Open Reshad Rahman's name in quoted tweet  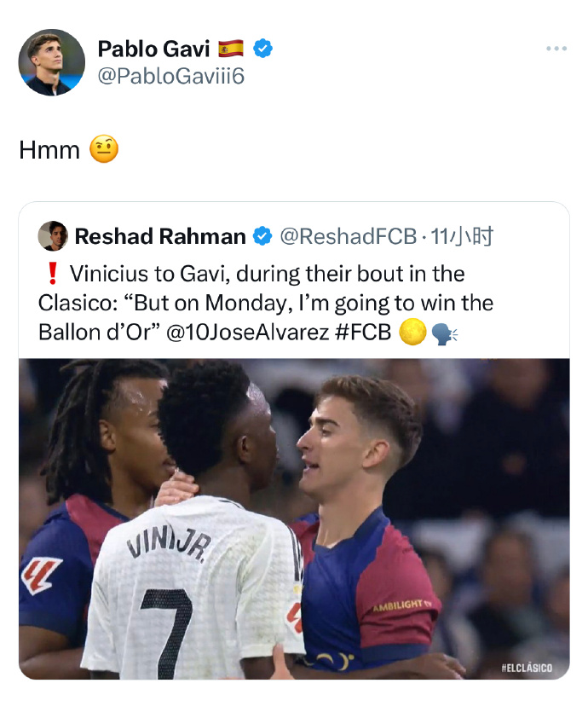pyautogui.click(x=160, y=236)
